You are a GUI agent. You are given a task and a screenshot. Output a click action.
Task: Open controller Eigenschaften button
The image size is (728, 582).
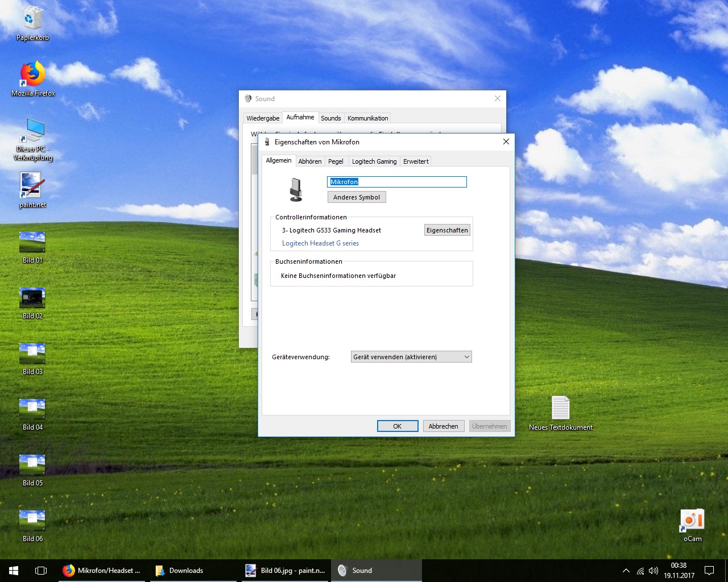447,230
